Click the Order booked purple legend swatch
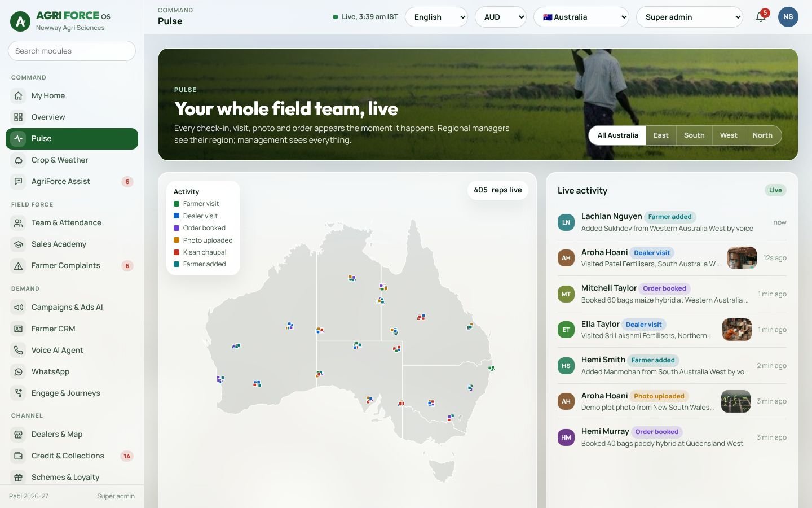The width and height of the screenshot is (812, 508). [x=176, y=228]
